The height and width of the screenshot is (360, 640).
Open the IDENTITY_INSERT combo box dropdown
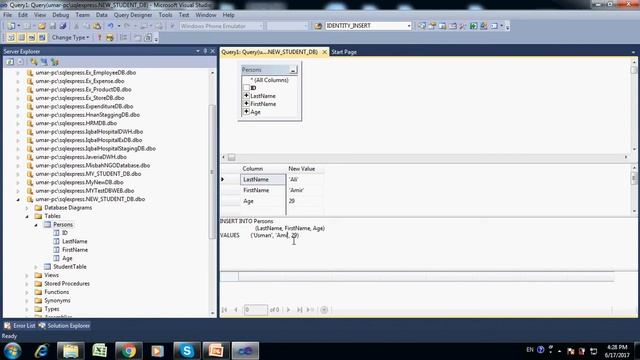tap(409, 26)
